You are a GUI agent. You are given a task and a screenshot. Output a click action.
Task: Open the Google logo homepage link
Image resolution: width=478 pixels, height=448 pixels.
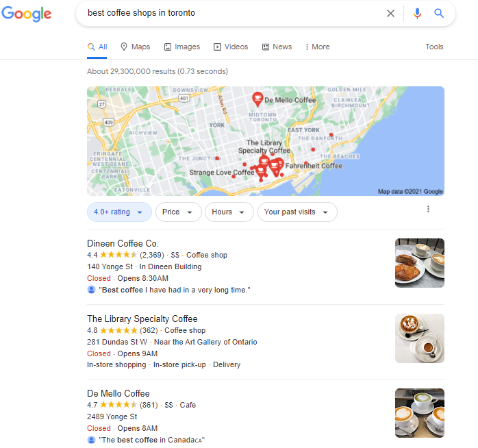(27, 14)
